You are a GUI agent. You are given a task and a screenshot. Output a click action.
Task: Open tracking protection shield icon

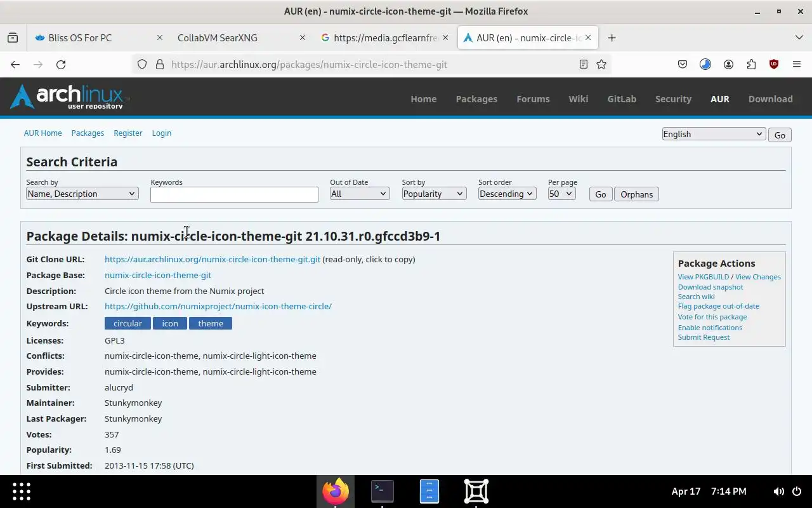pos(142,64)
